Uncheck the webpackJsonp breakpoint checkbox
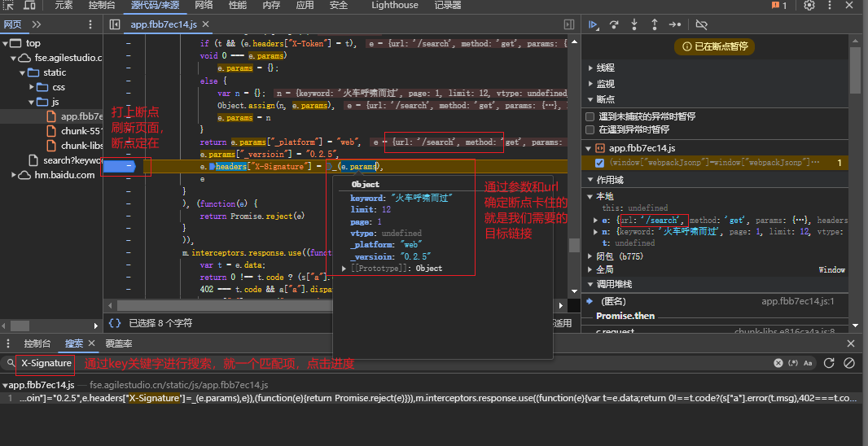 point(600,163)
